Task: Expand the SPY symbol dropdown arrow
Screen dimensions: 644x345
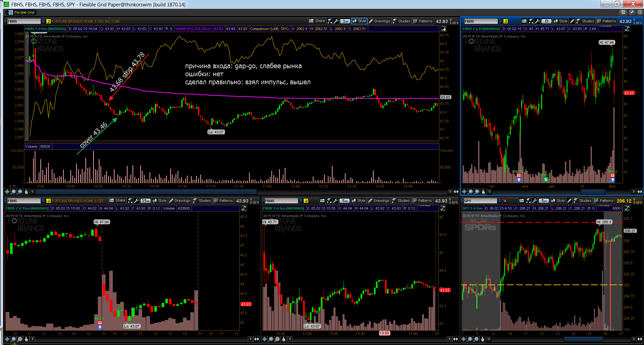Action: (499, 201)
